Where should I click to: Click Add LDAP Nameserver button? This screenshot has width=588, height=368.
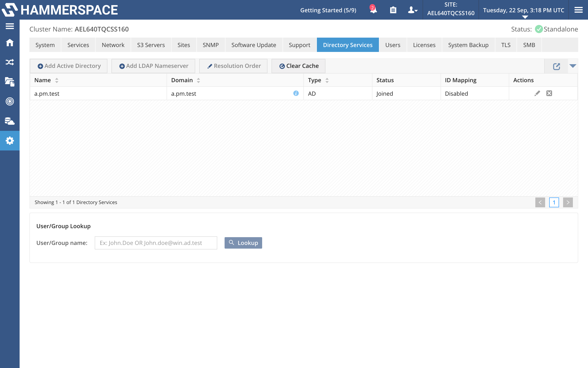click(153, 66)
